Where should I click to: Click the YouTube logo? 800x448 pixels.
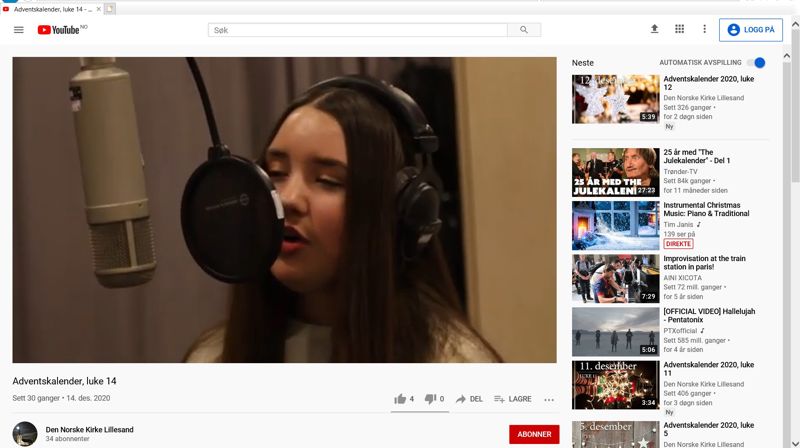pyautogui.click(x=58, y=30)
